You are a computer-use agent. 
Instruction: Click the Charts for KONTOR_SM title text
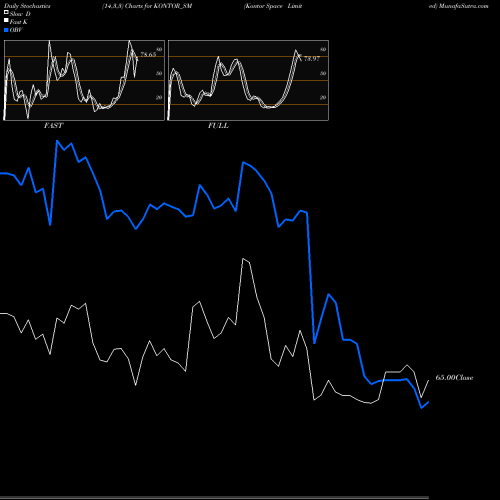(x=158, y=6)
